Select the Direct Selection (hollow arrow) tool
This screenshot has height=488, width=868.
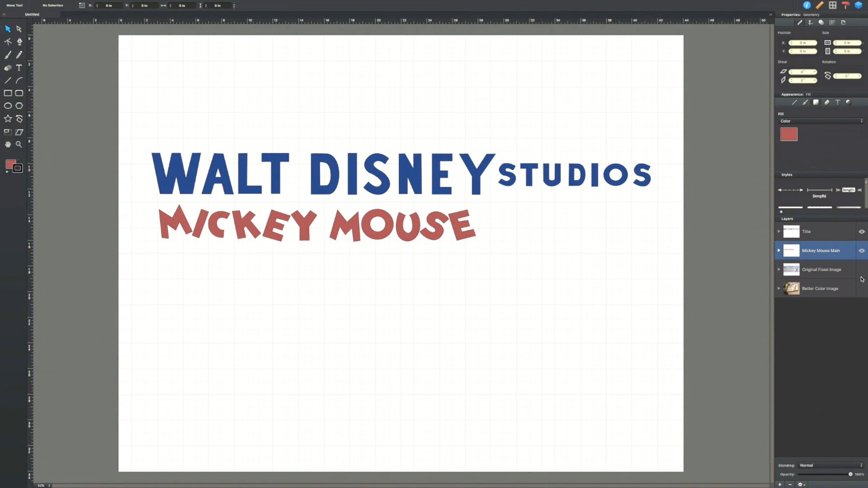[x=19, y=29]
